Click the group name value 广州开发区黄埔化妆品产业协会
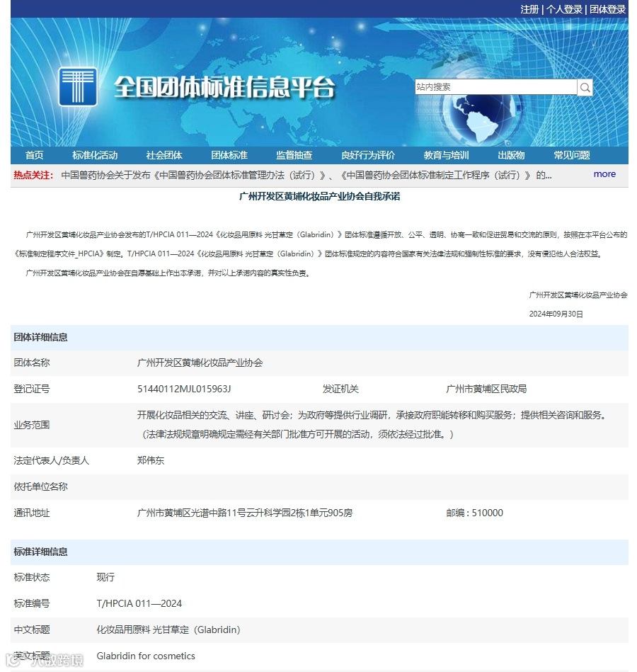 tap(200, 363)
